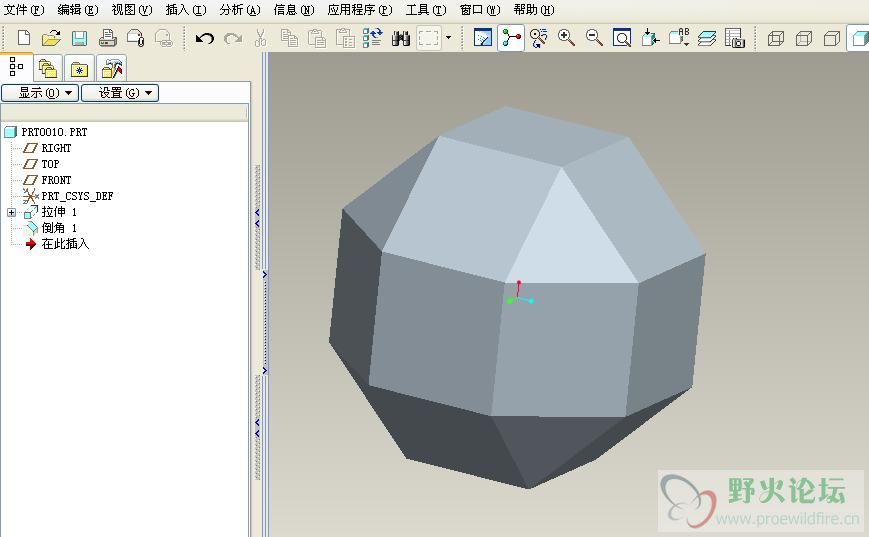Undo the last action
This screenshot has width=869, height=537.
click(x=205, y=38)
